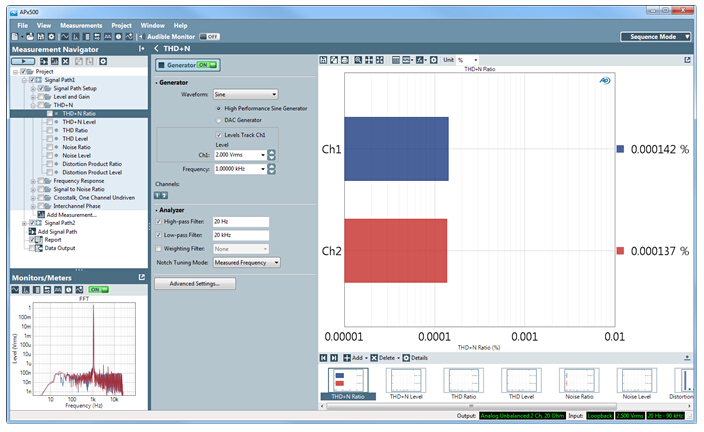Screen dimensions: 704x432
Task: Toggle the Audible Monitor OFF switch
Action: click(x=209, y=37)
